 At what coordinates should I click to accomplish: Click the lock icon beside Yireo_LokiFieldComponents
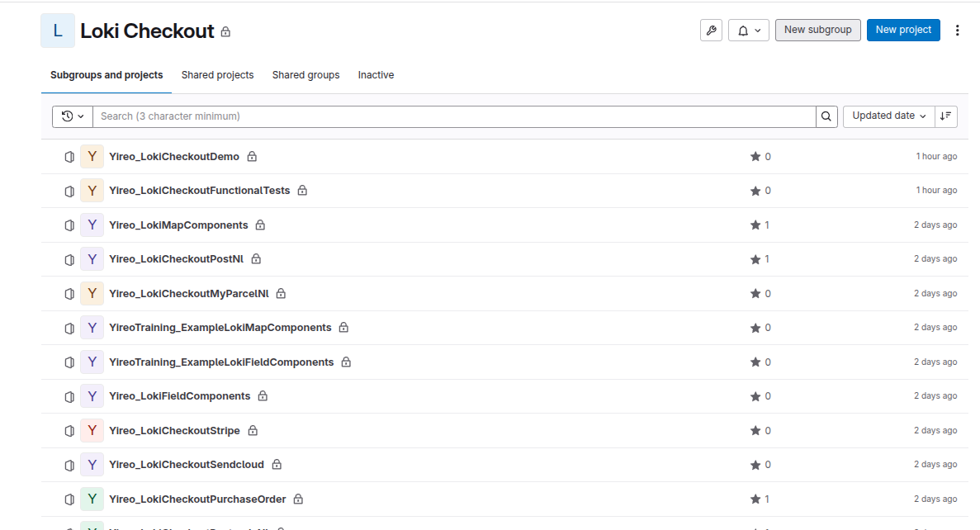click(263, 396)
